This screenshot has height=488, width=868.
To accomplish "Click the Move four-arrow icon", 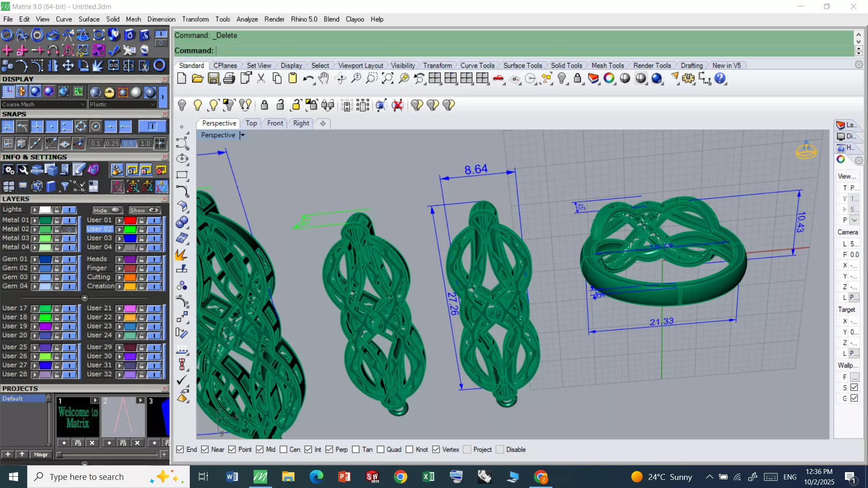I will [68, 66].
